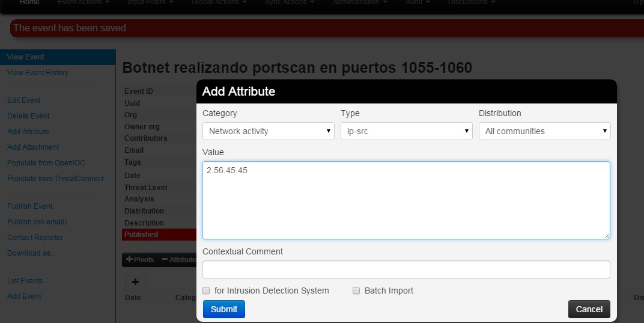This screenshot has width=644, height=323.
Task: Enable the for Intrusion Detection System checkbox
Action: (x=206, y=291)
